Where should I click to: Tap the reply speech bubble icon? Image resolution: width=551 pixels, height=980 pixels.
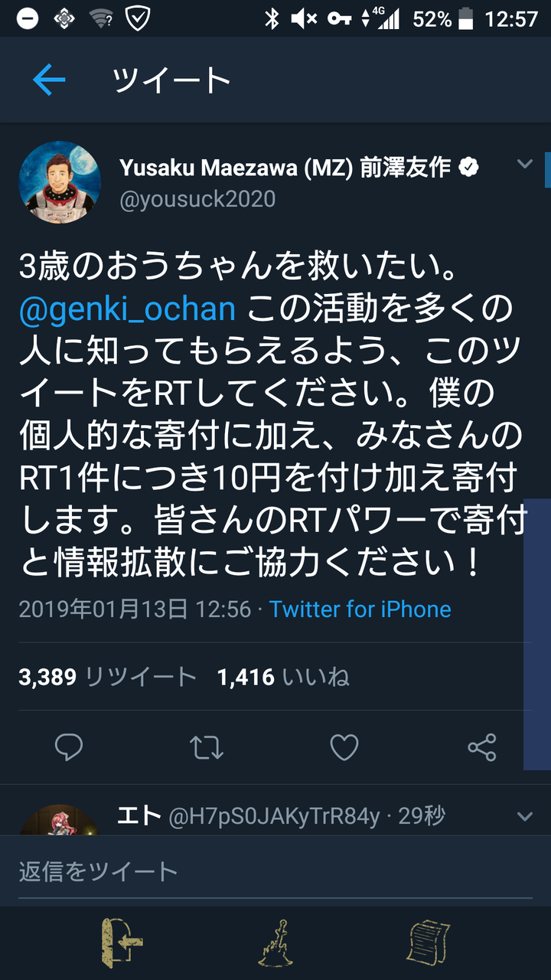click(x=69, y=747)
